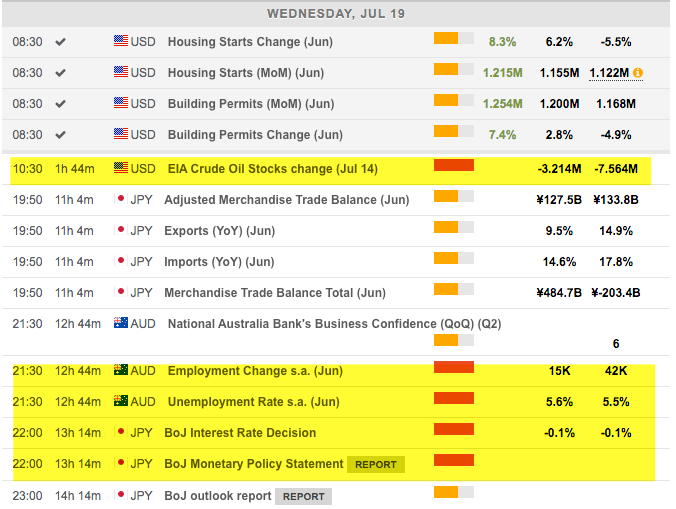Click the red volatility bar for Employment Change

(454, 367)
